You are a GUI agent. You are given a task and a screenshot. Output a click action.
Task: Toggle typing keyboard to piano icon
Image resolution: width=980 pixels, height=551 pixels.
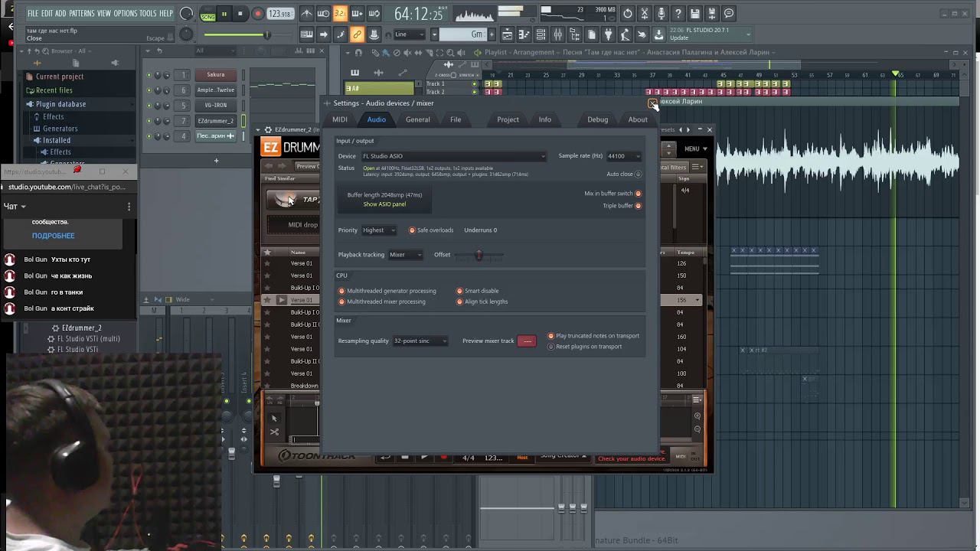(x=306, y=34)
